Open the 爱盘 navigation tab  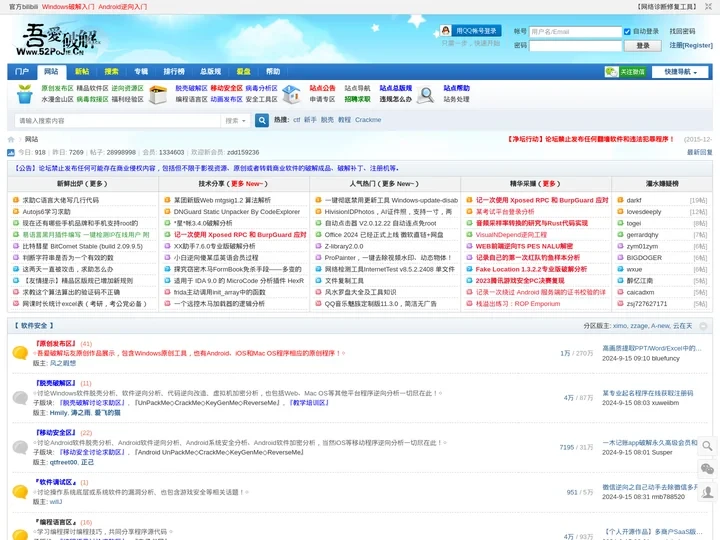click(x=243, y=72)
